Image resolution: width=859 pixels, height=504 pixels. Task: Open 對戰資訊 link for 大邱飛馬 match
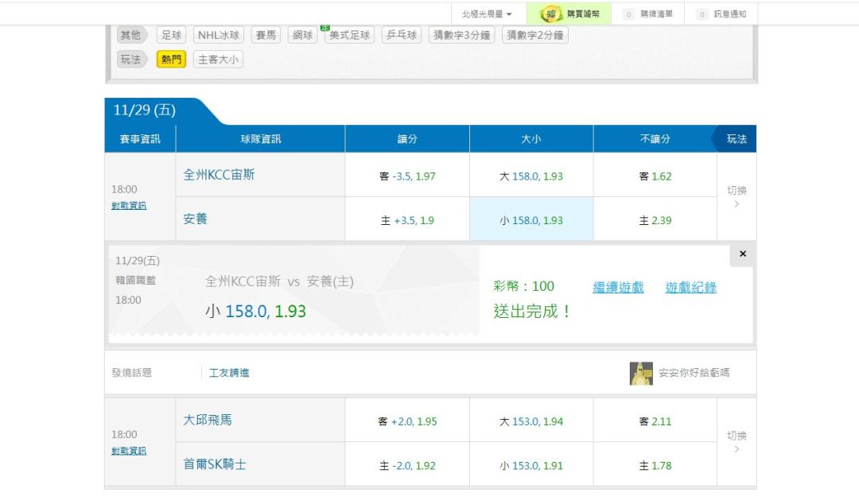pos(129,451)
